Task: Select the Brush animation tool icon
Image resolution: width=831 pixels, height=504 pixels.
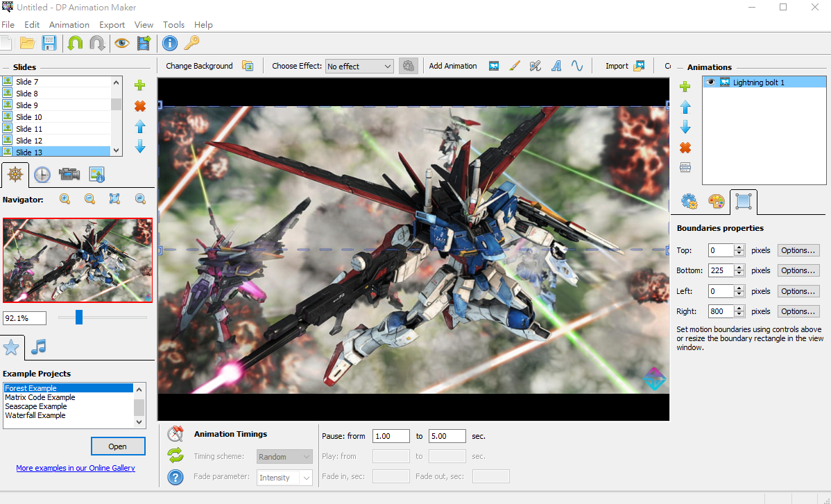Action: point(514,66)
